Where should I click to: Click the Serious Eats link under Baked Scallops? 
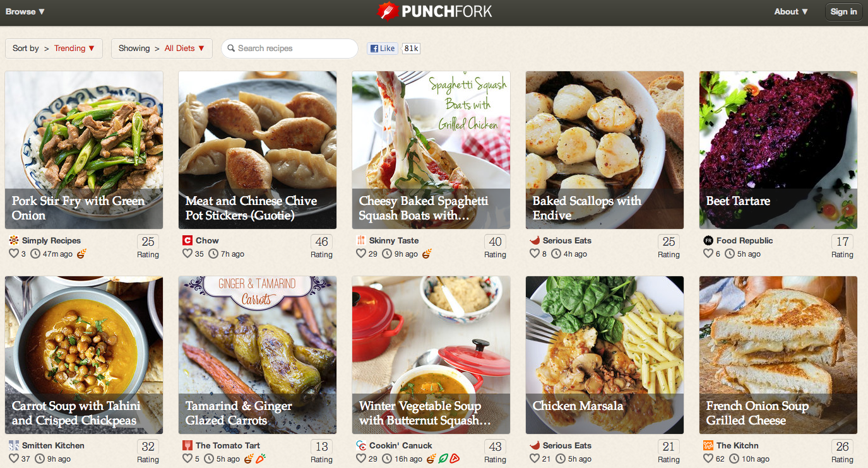pos(567,240)
